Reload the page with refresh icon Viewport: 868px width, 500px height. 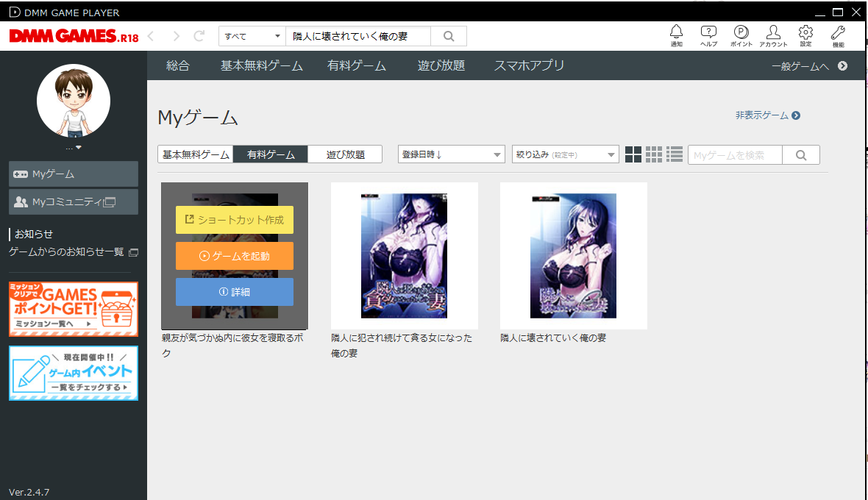(199, 37)
